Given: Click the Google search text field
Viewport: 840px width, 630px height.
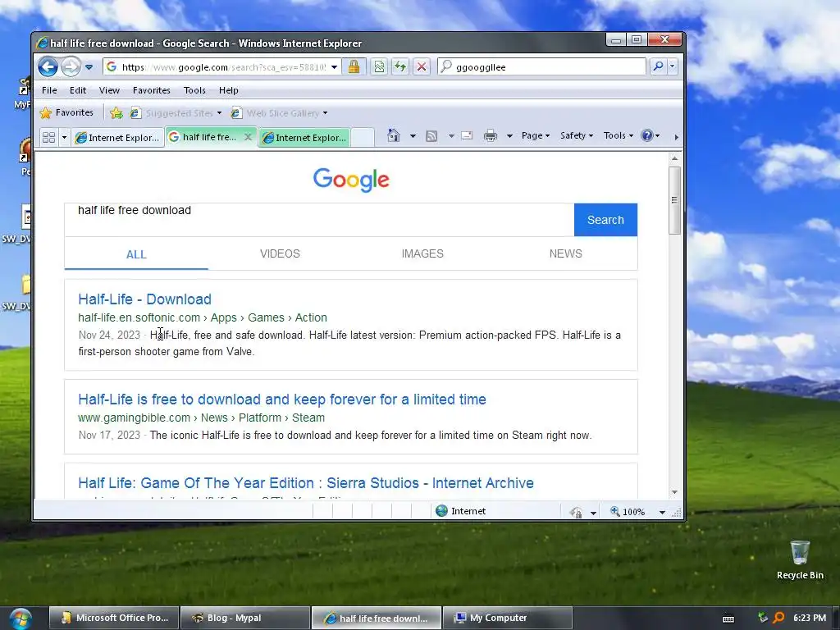Looking at the screenshot, I should [319, 220].
